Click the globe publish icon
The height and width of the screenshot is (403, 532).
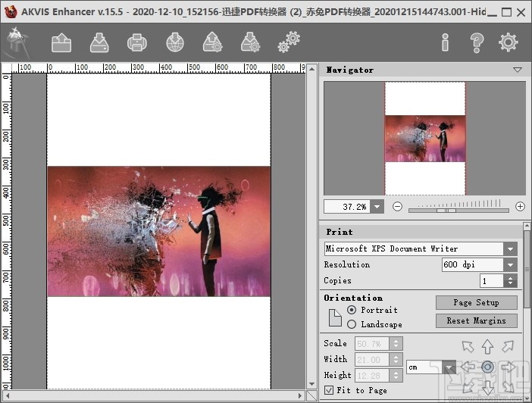pyautogui.click(x=175, y=42)
